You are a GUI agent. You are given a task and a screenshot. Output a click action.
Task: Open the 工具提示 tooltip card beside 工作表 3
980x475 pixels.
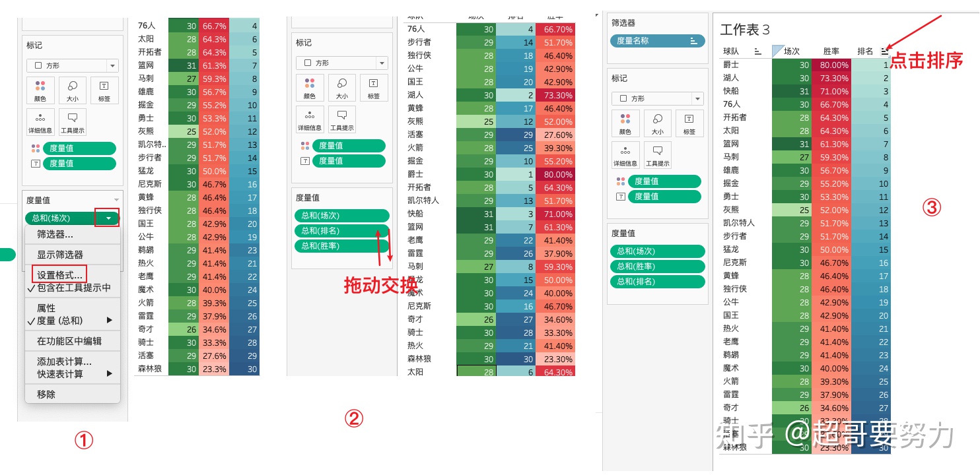(658, 155)
